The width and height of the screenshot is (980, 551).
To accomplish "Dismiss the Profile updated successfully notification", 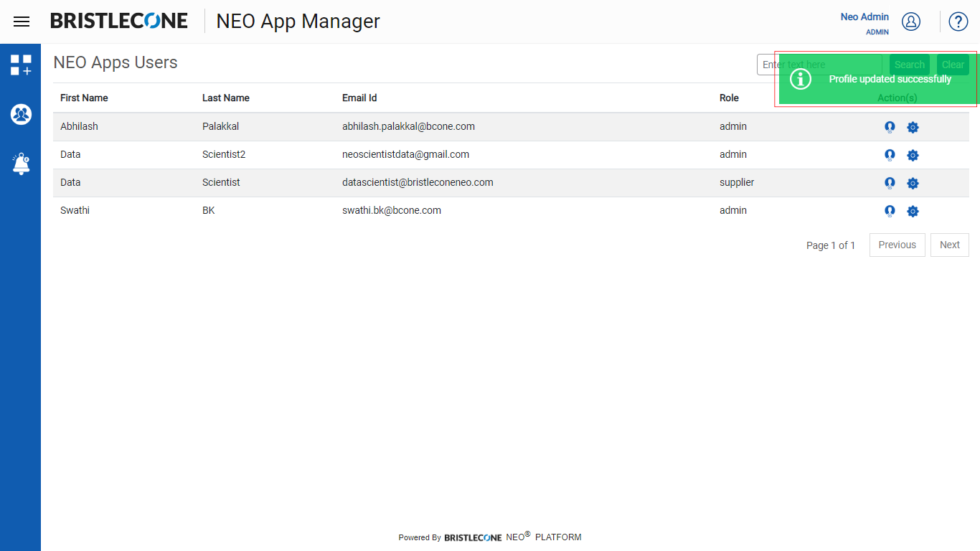I will pyautogui.click(x=878, y=79).
